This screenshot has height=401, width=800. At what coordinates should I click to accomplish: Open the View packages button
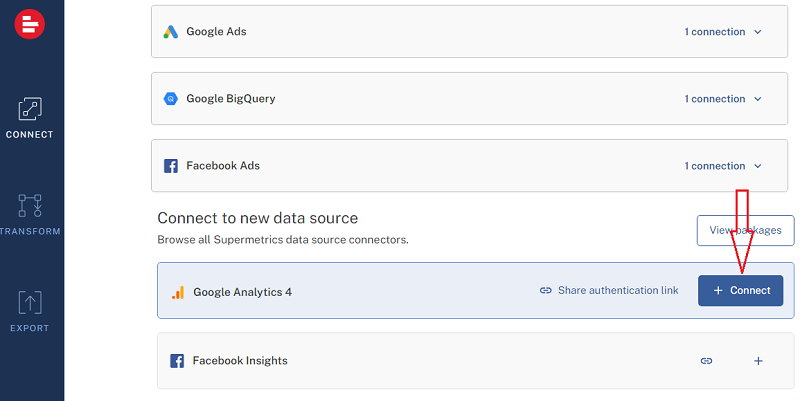tap(745, 230)
